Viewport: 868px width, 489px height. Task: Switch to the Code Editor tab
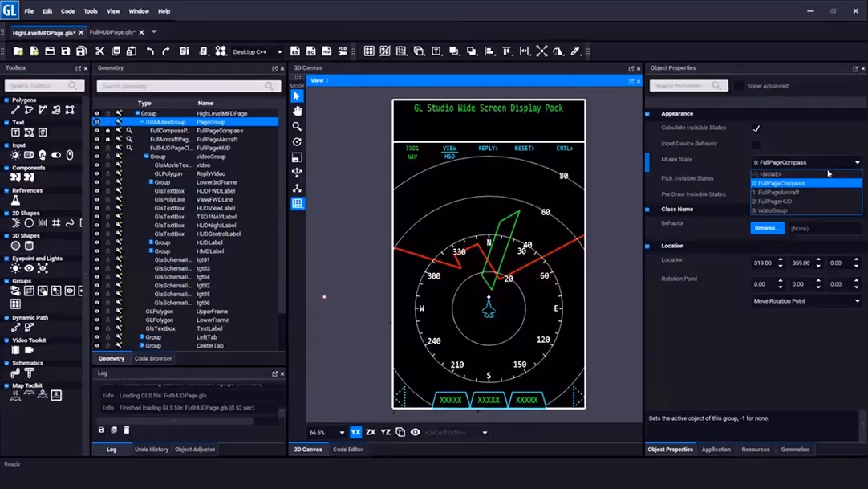coord(347,449)
